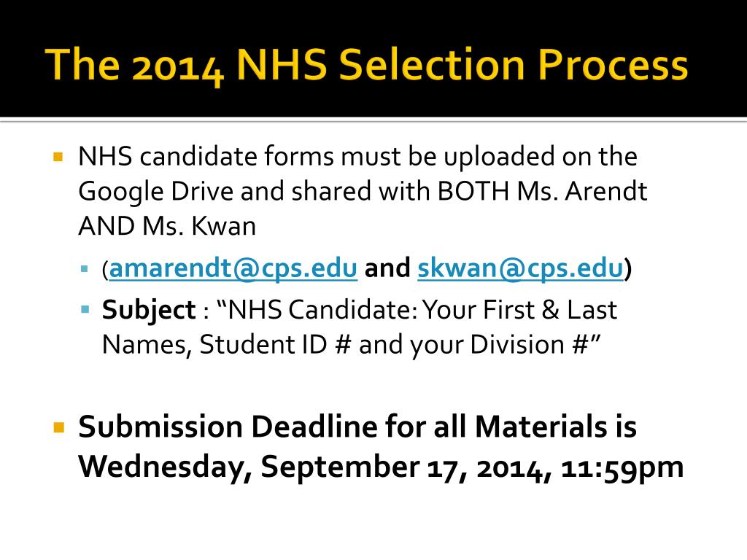The width and height of the screenshot is (747, 560).
Task: Click the orange bullet beside "NHS candidate forms"
Action: point(58,157)
